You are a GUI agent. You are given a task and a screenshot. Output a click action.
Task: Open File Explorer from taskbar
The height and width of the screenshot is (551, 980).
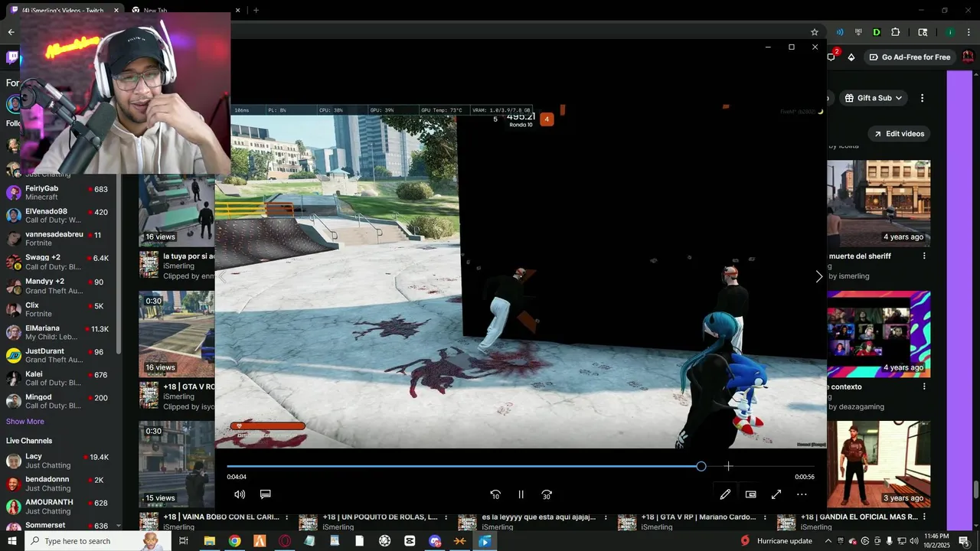(x=209, y=541)
